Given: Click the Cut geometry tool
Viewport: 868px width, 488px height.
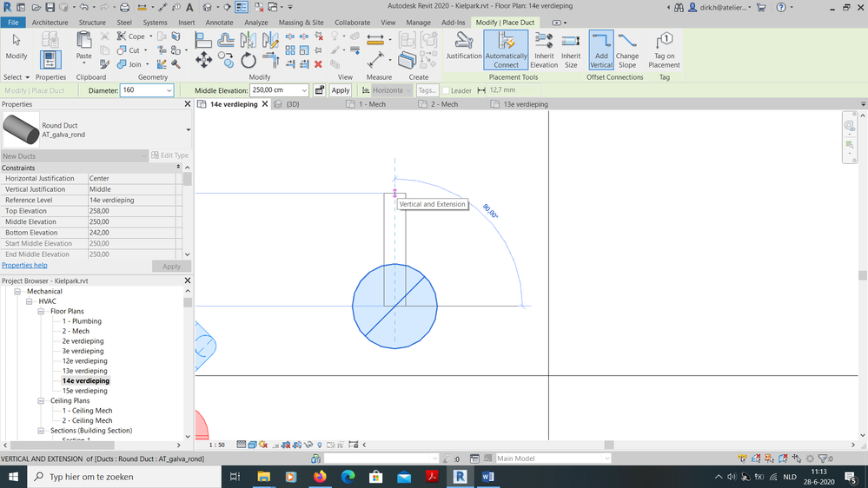Looking at the screenshot, I should pos(129,50).
